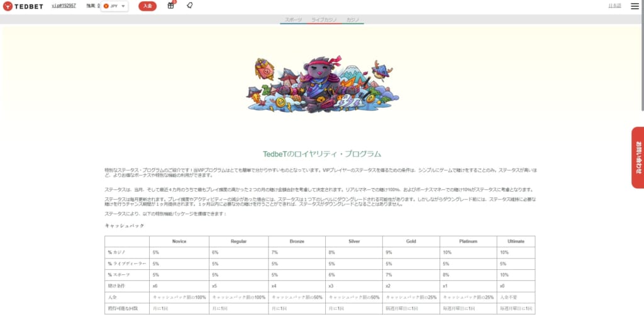Click the Ultimate column header
The image size is (644, 315).
(x=516, y=241)
